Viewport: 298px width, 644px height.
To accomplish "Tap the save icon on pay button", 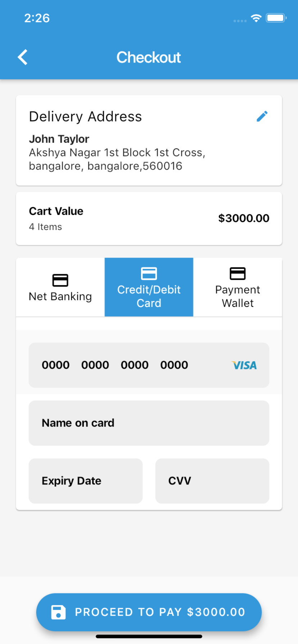I will 58,612.
